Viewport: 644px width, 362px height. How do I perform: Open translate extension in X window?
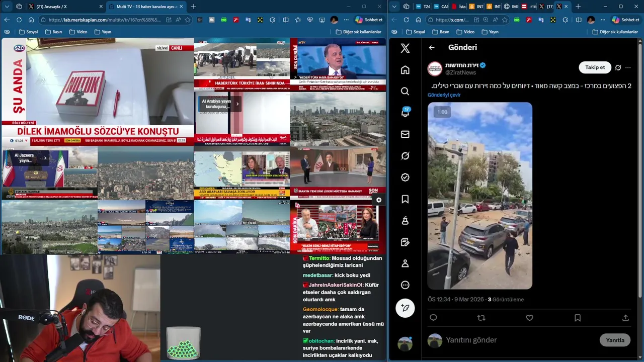(x=541, y=20)
